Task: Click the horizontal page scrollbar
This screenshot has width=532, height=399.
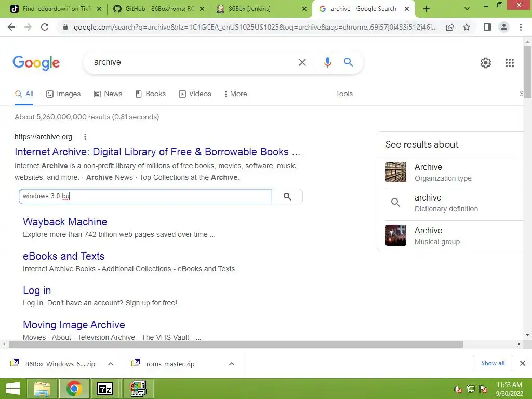Action: pos(236,344)
